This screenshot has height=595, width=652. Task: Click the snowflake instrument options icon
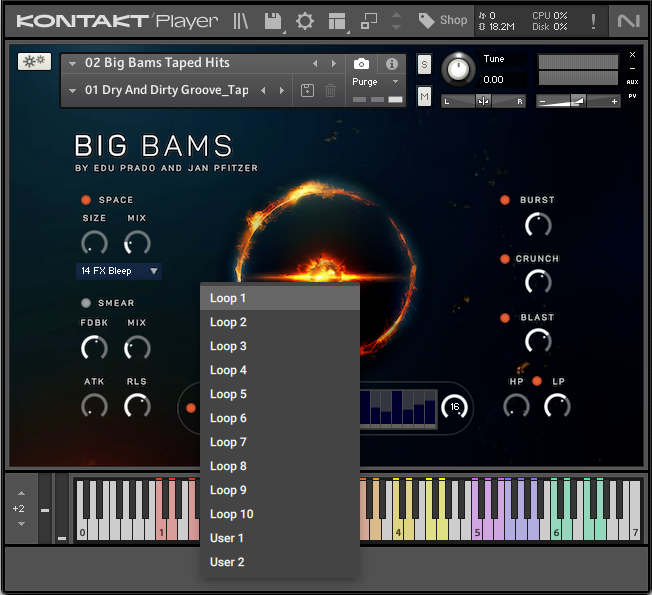click(x=34, y=62)
